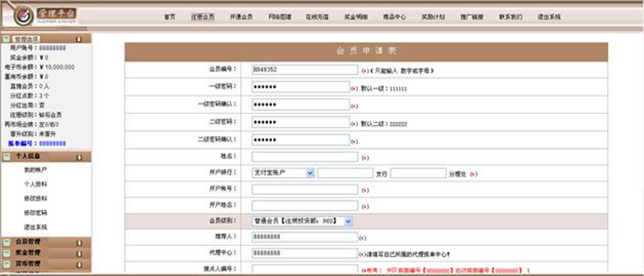644x276 pixels.
Task: Expand the 货币管理 panel arrow
Action: point(79,264)
